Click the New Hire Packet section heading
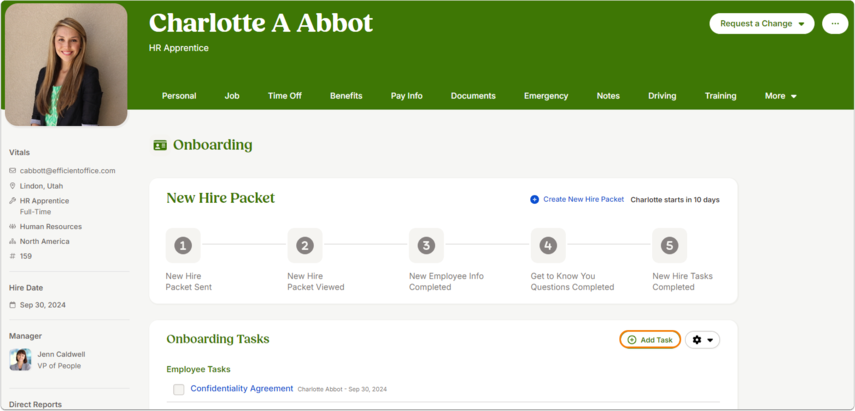The width and height of the screenshot is (855, 411). coord(220,198)
